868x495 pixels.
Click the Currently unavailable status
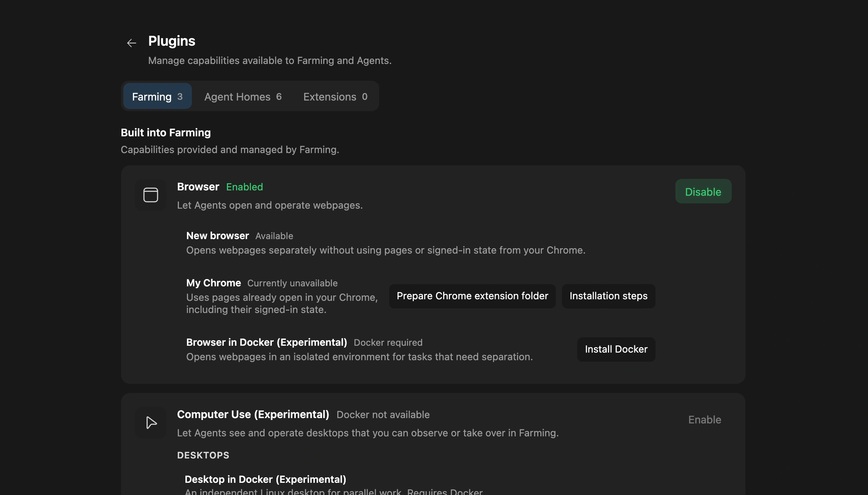(292, 283)
